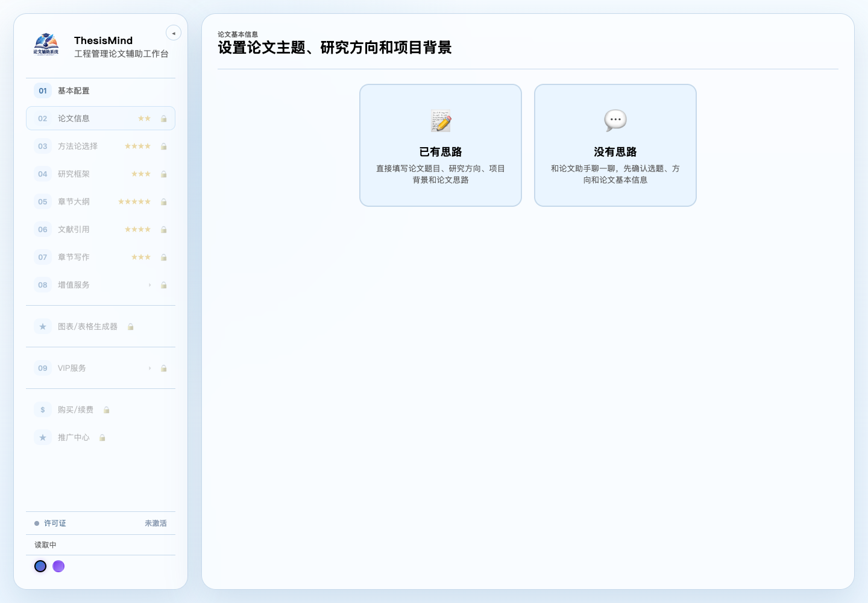
Task: Open 图表/表格生成器 tool
Action: [x=101, y=326]
